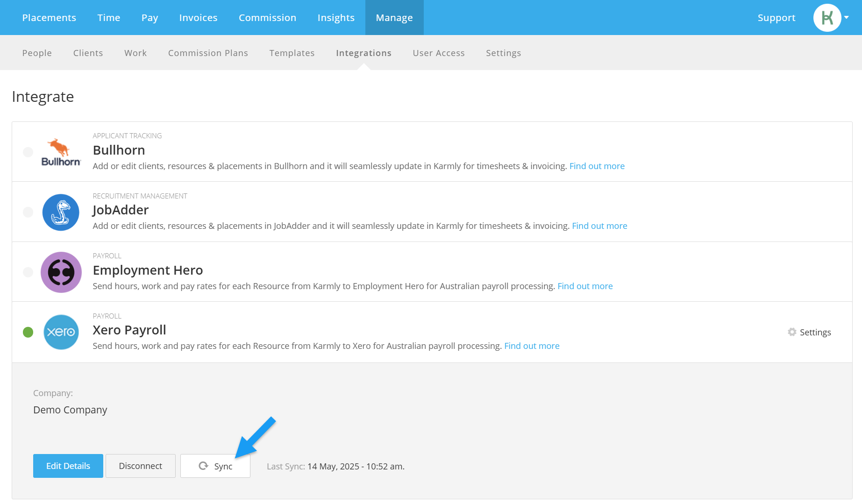Click the Disconnect button

[141, 466]
